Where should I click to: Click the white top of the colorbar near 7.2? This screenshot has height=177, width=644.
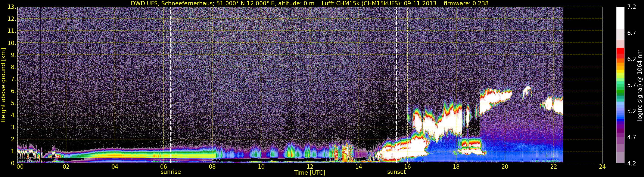point(620,18)
